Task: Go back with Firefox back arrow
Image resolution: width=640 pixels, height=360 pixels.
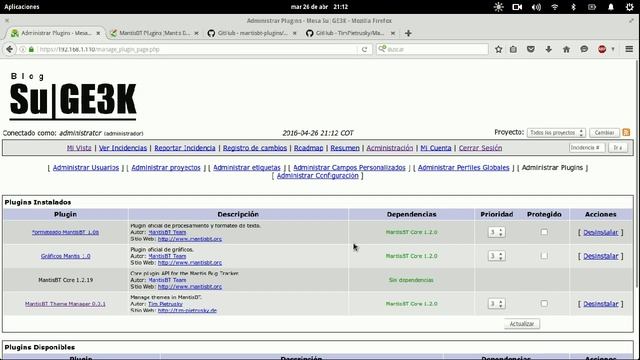Action: 9,49
